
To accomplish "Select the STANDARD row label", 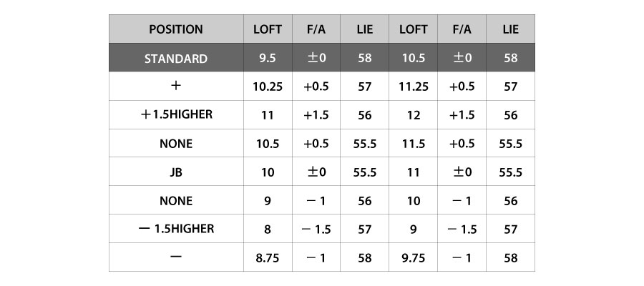I will click(x=175, y=58).
